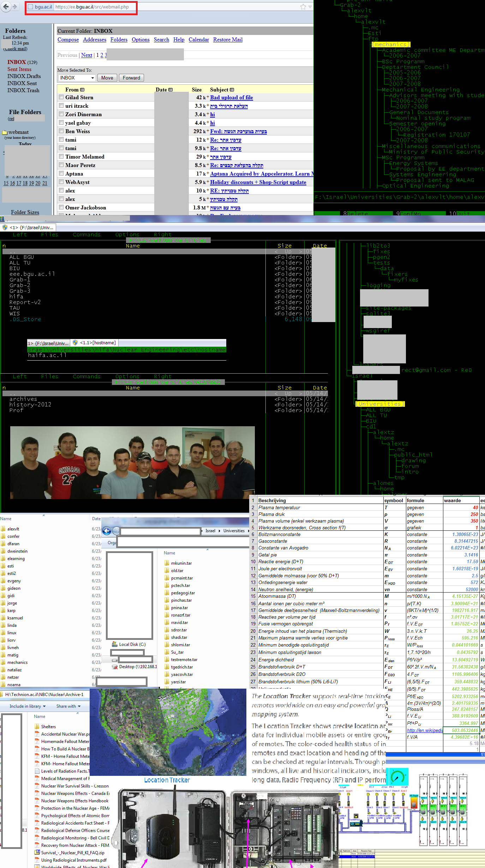
Task: Click the back arrow in the Universities explorer window
Action: click(107, 531)
